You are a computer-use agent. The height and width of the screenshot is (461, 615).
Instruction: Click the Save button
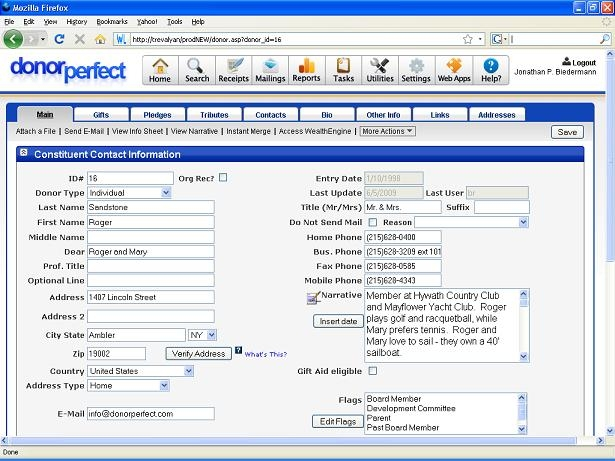(x=567, y=132)
